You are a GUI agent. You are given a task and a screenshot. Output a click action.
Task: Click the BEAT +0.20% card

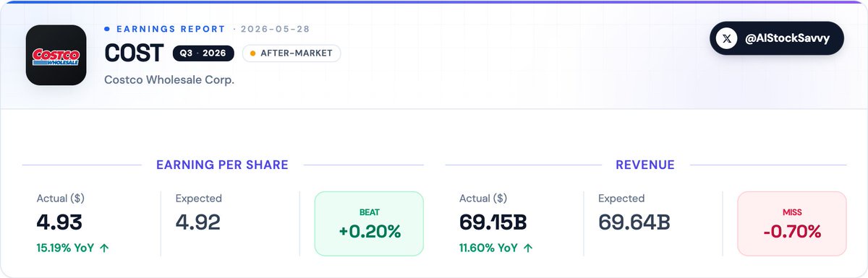click(369, 224)
